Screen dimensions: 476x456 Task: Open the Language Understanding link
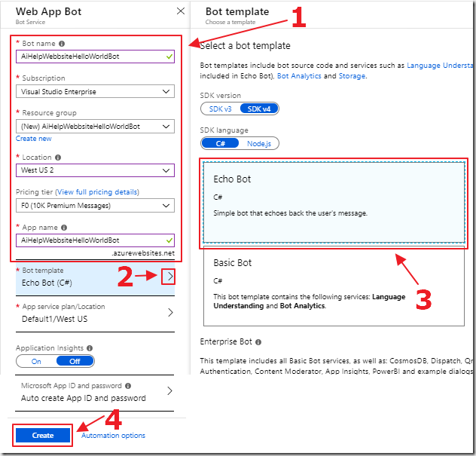(x=440, y=66)
